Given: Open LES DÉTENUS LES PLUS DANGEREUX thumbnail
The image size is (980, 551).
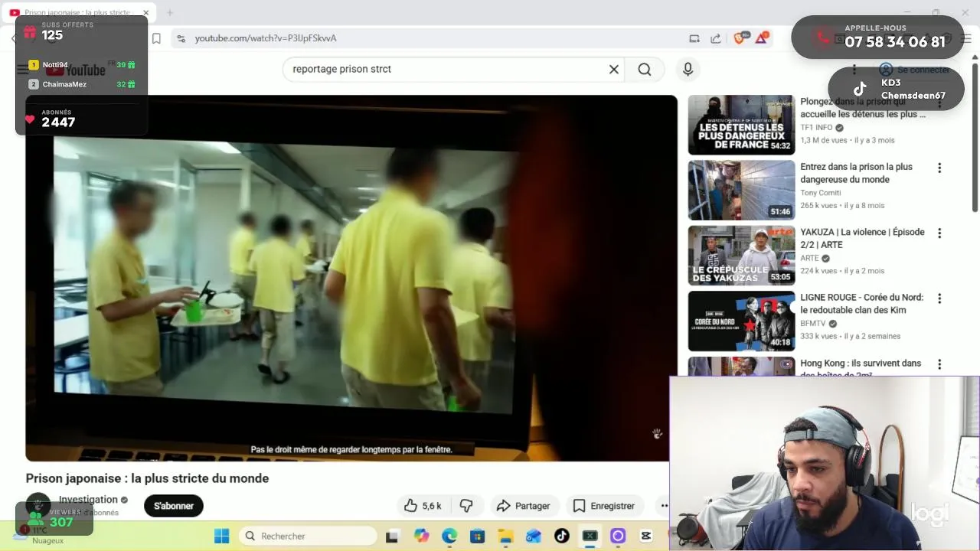Looking at the screenshot, I should pyautogui.click(x=741, y=125).
